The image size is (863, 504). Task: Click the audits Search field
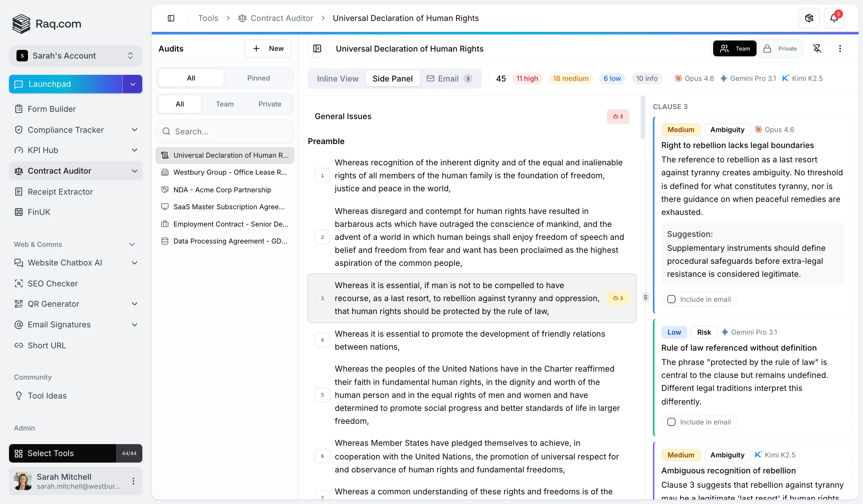pos(225,131)
